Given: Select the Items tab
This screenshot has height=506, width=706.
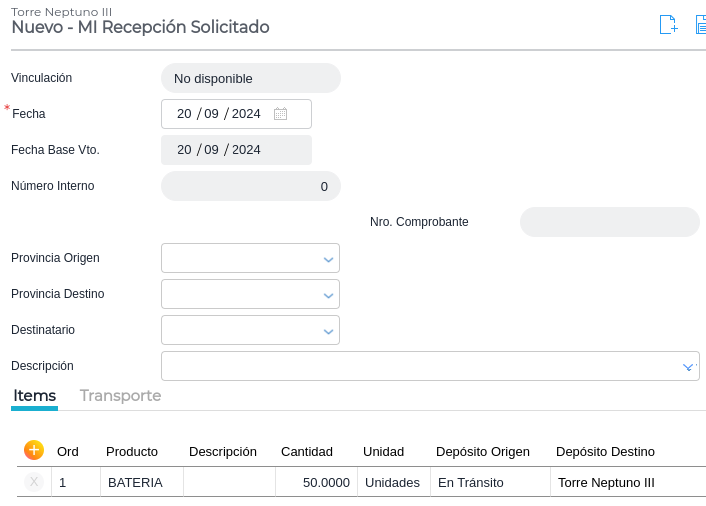Looking at the screenshot, I should click(x=35, y=396).
